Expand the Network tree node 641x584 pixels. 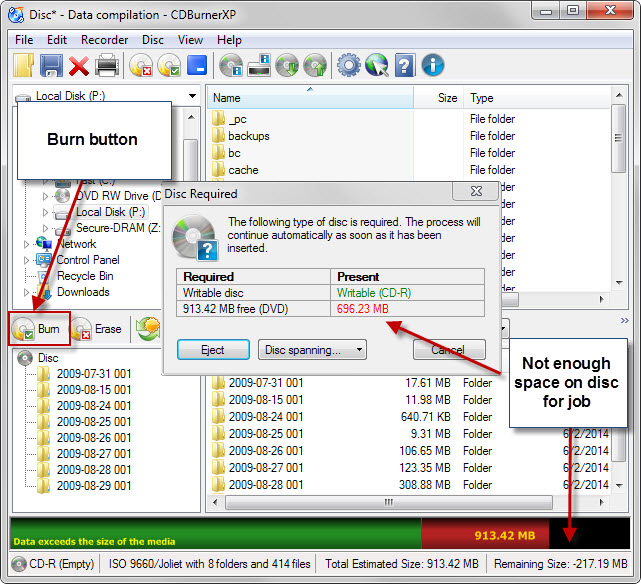point(27,244)
